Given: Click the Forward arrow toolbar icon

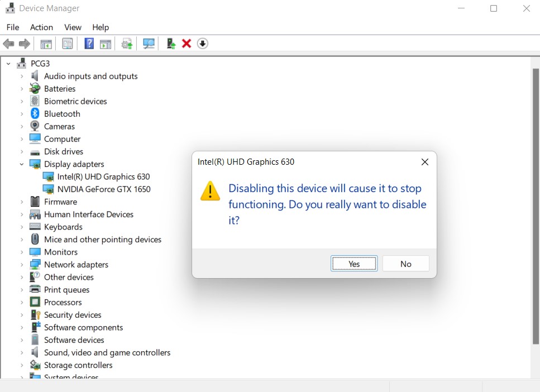Looking at the screenshot, I should pos(24,44).
